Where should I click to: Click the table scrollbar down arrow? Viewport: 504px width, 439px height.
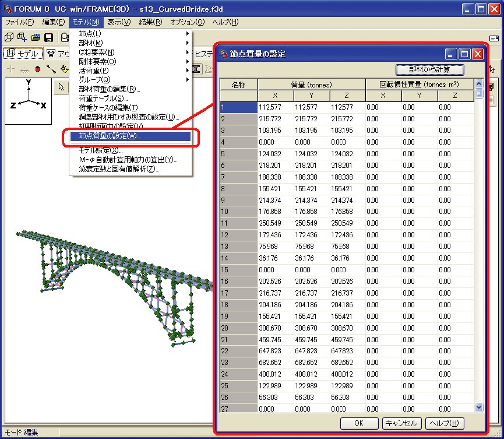[479, 407]
